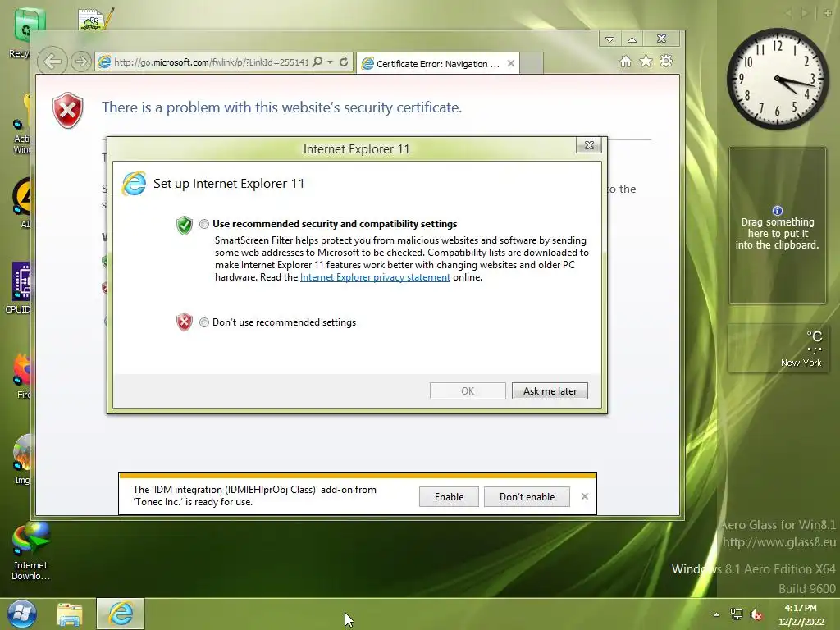
Task: Click the info icon in clipboard gadget
Action: tap(778, 211)
